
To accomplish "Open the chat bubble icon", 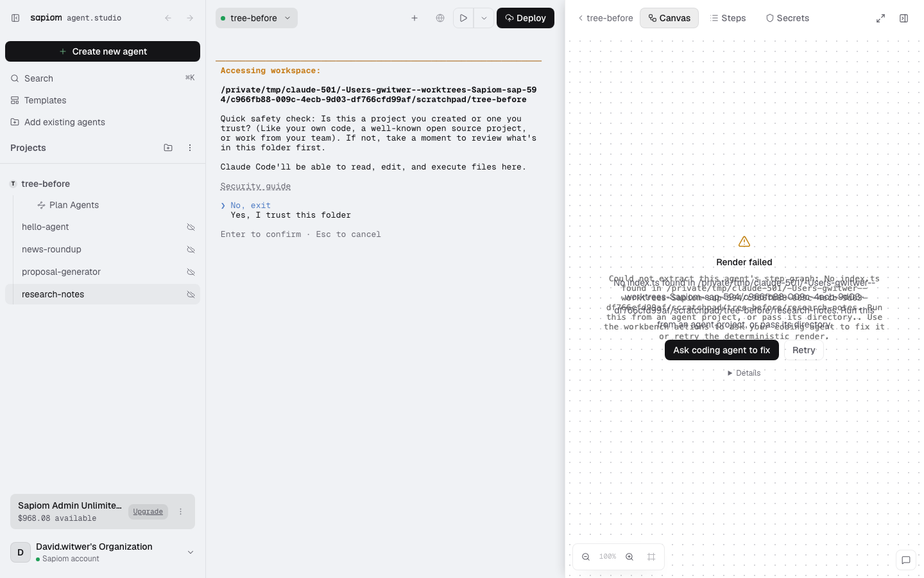I will (906, 560).
